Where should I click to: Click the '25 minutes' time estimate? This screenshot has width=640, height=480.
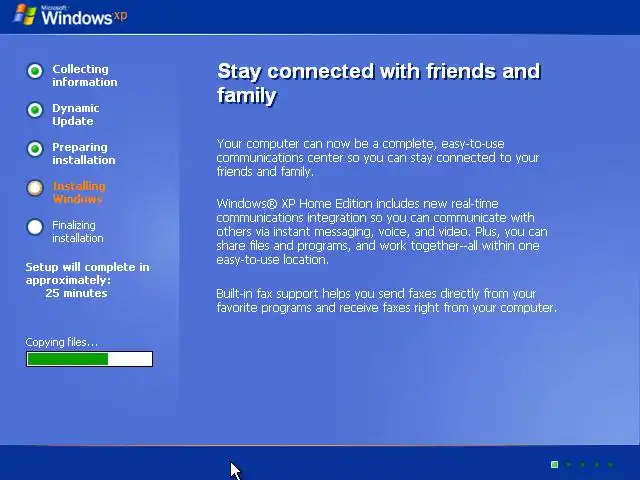pyautogui.click(x=76, y=293)
